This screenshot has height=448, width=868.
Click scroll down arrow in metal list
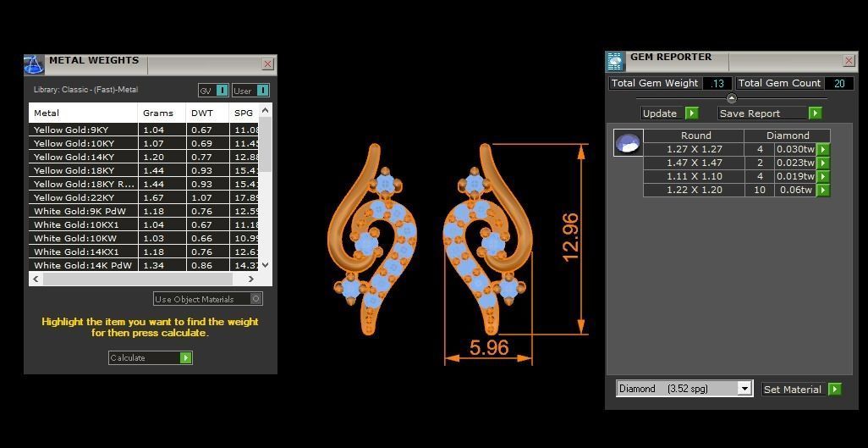[265, 265]
